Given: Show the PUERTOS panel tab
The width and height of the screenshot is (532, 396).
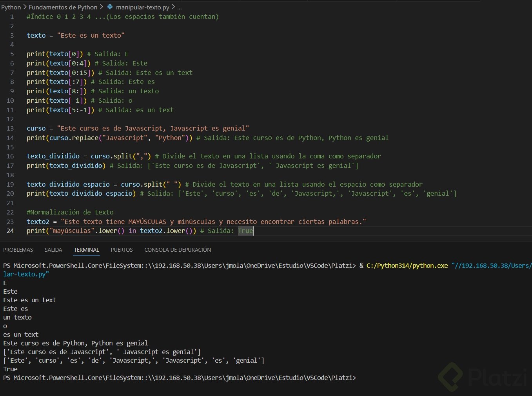Looking at the screenshot, I should pyautogui.click(x=122, y=250).
